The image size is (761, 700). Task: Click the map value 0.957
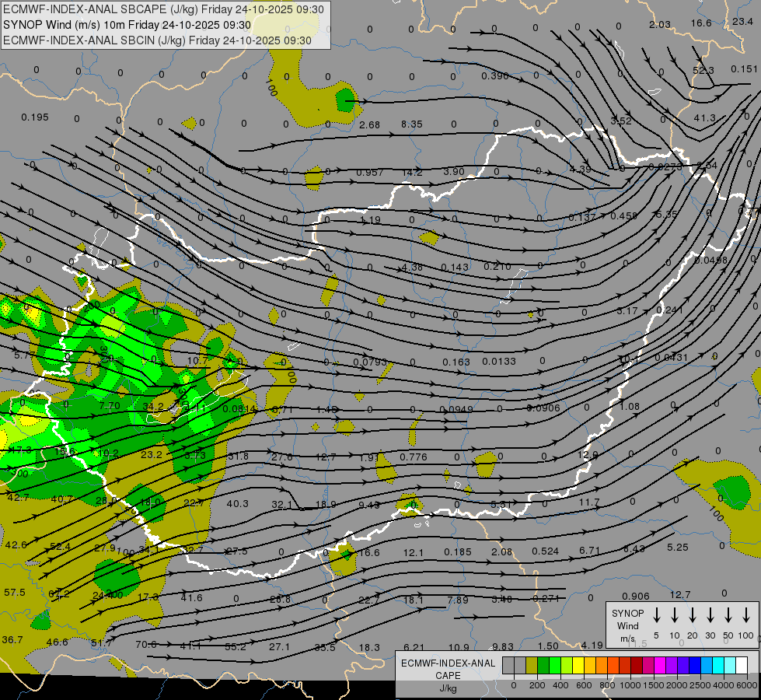[370, 173]
